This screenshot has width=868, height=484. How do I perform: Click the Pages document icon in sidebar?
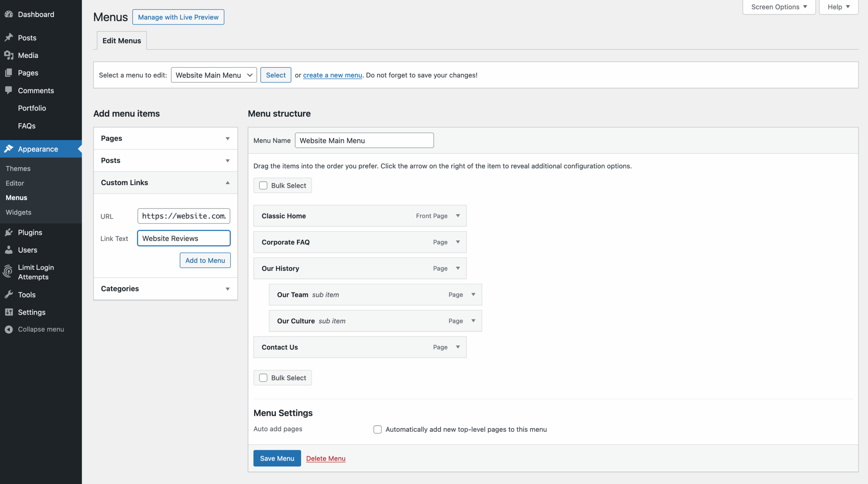[9, 73]
